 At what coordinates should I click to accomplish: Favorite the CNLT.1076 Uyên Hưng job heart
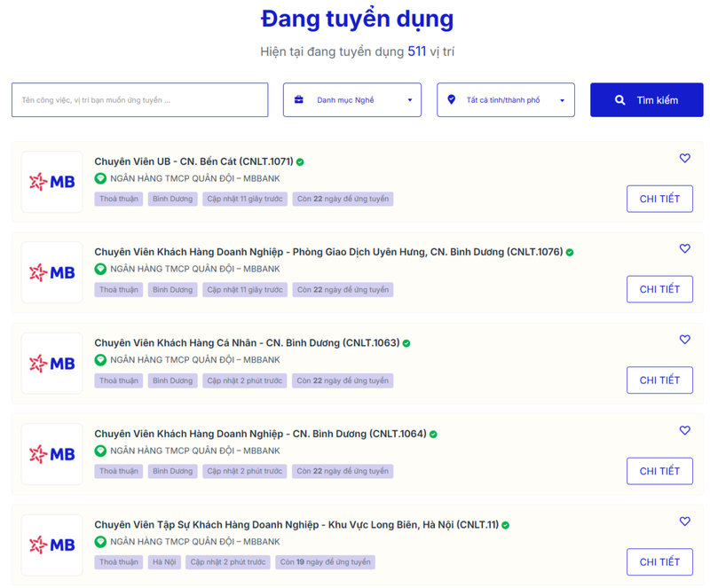click(x=684, y=248)
